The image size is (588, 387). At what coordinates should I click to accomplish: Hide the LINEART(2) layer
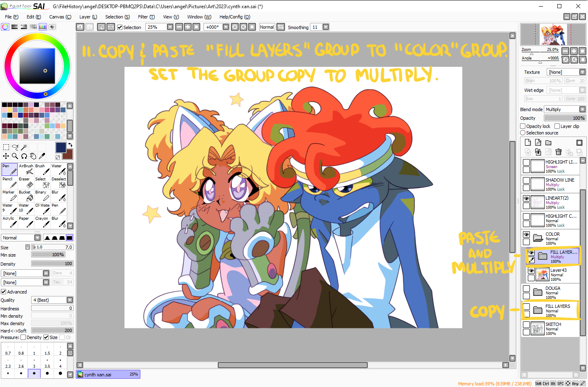(x=527, y=198)
